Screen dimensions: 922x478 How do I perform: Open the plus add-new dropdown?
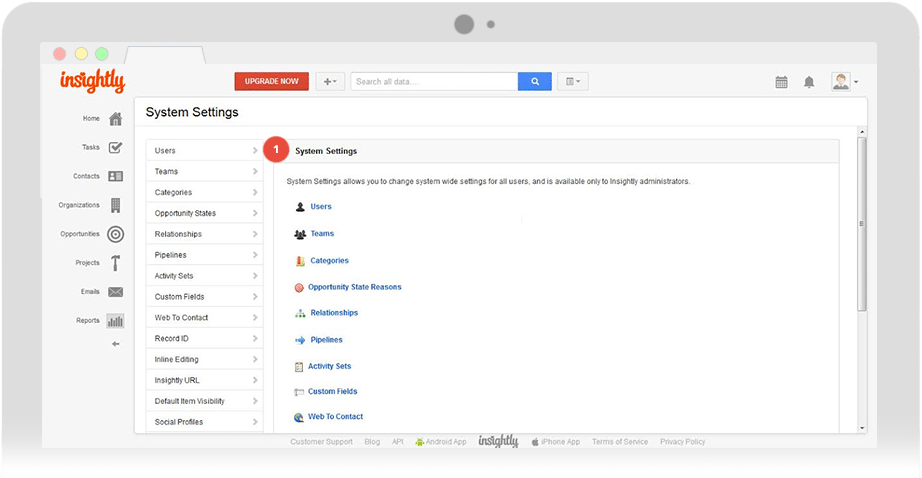point(330,82)
